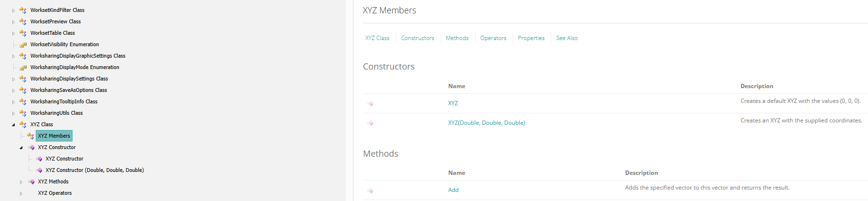Viewport: 868px width, 201px height.
Task: Click the XYZ Class tree icon
Action: [x=23, y=124]
